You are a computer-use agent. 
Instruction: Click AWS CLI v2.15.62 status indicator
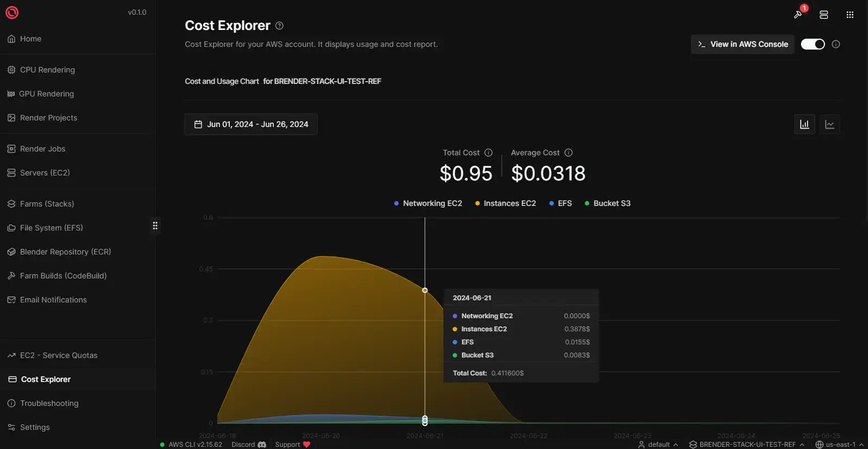(x=191, y=445)
